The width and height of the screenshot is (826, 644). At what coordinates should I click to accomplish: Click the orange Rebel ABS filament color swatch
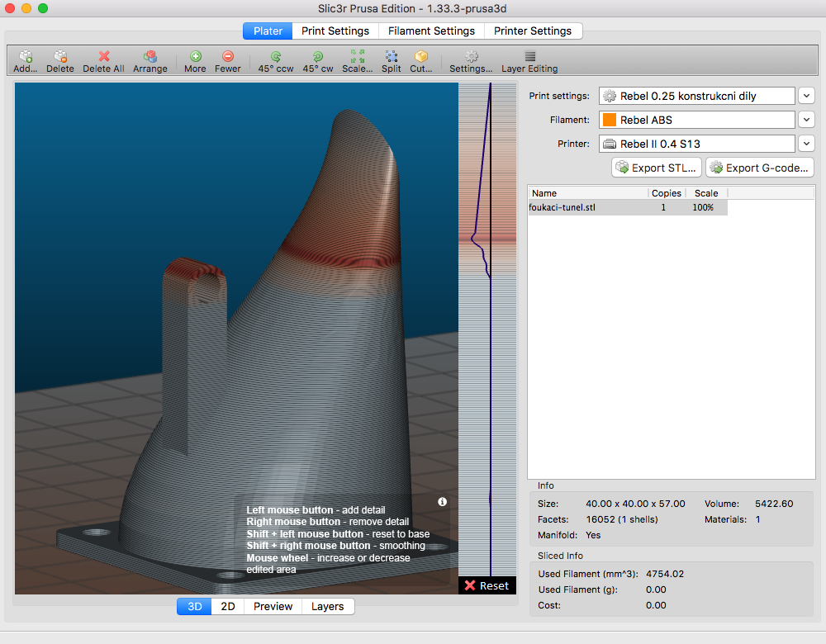610,120
